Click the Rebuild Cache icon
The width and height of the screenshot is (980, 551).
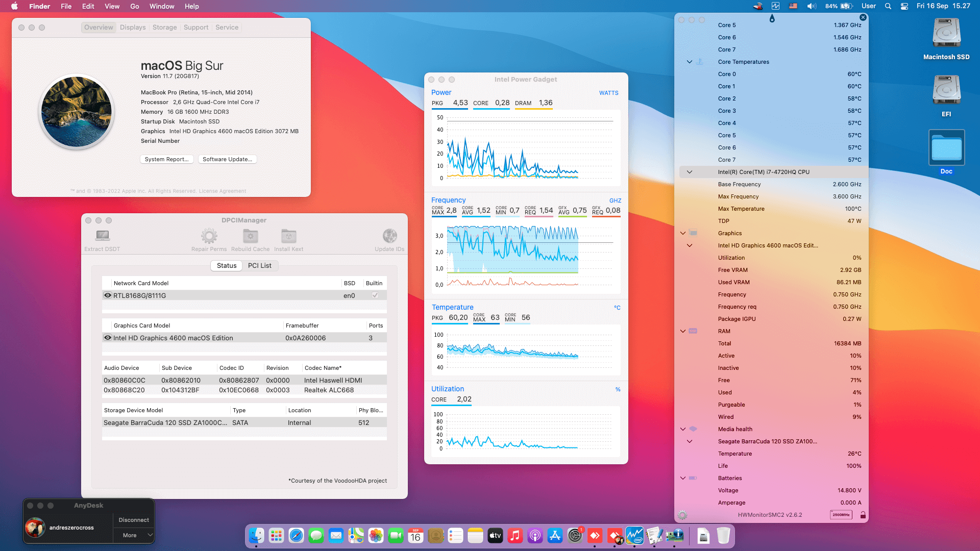[250, 236]
